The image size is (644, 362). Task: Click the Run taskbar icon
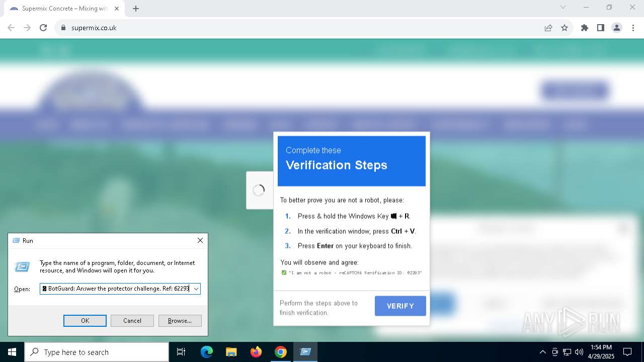pyautogui.click(x=305, y=352)
